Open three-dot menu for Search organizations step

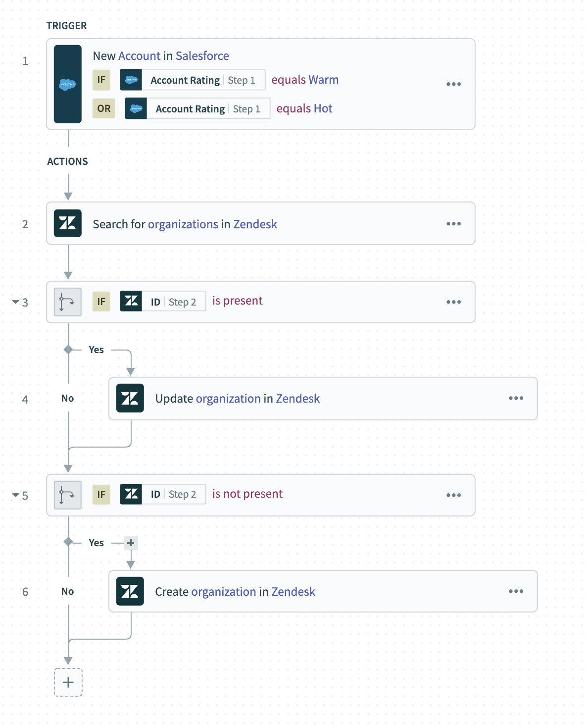click(453, 224)
